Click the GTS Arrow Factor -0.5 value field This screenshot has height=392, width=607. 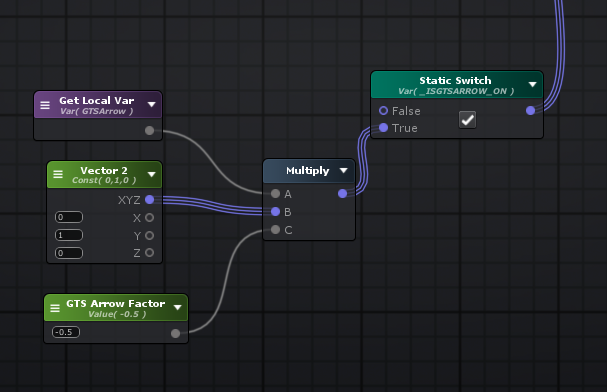click(x=66, y=332)
